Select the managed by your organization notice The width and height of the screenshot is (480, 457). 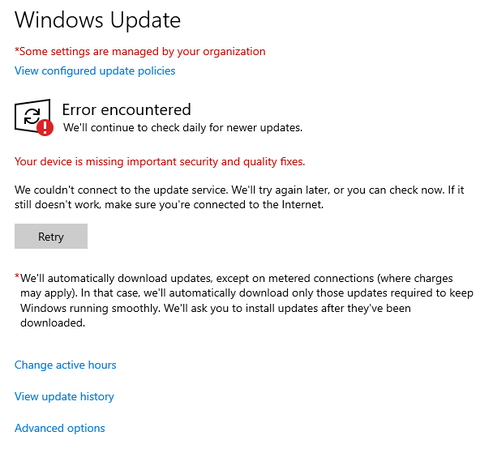point(142,51)
